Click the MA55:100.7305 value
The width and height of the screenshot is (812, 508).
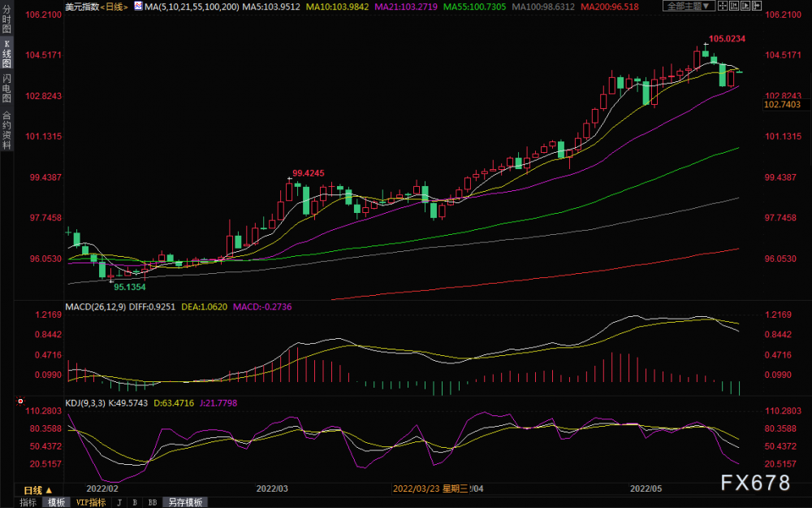(x=475, y=7)
